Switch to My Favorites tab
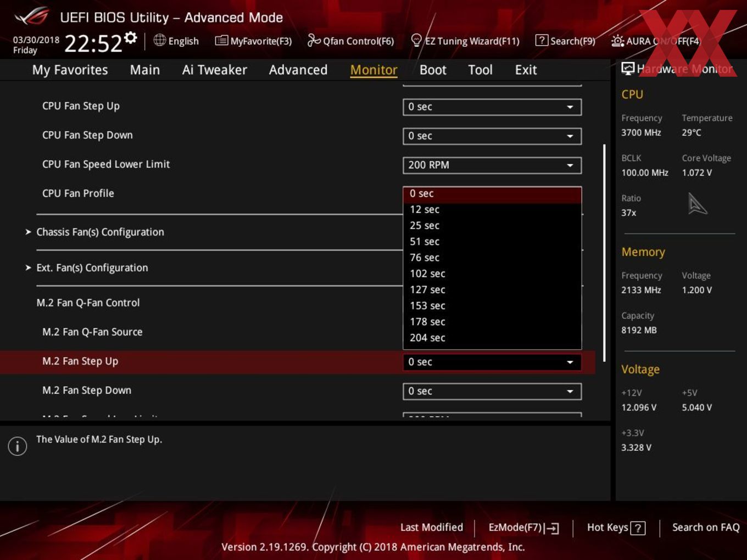The width and height of the screenshot is (747, 560). point(70,70)
